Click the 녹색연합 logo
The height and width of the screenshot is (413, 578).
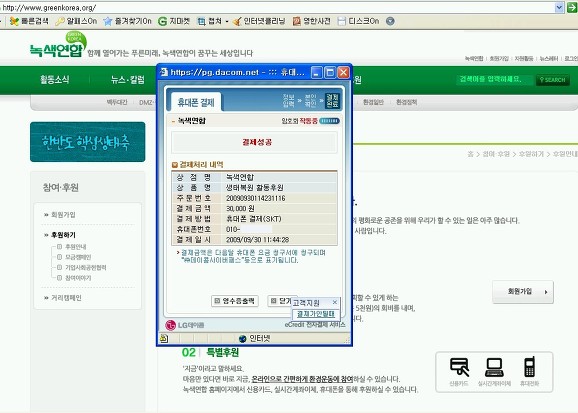coord(58,45)
